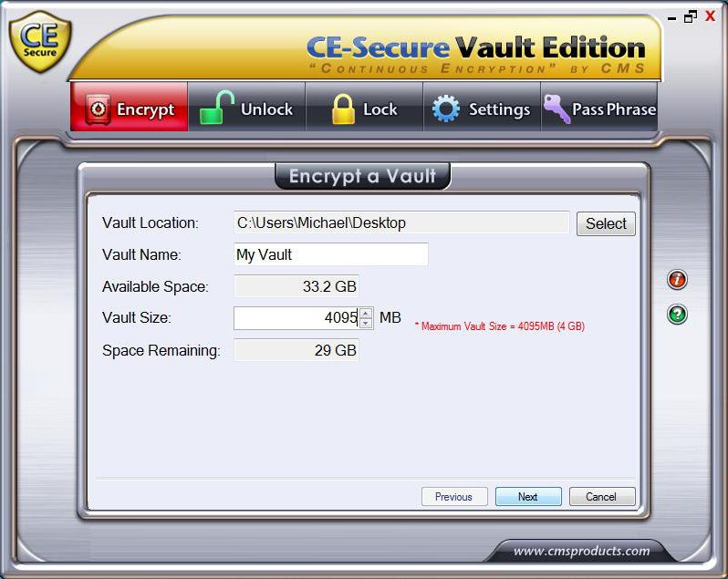Decrease vault size with down arrow
This screenshot has width=728, height=579.
click(366, 324)
